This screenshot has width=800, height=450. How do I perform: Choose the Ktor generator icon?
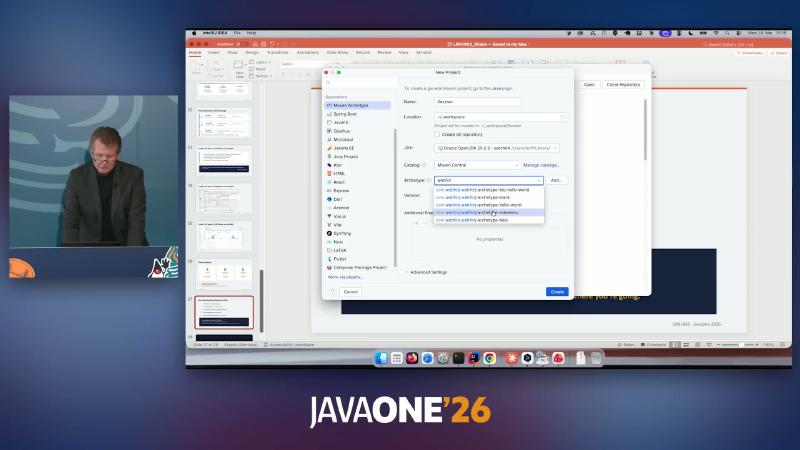[329, 165]
